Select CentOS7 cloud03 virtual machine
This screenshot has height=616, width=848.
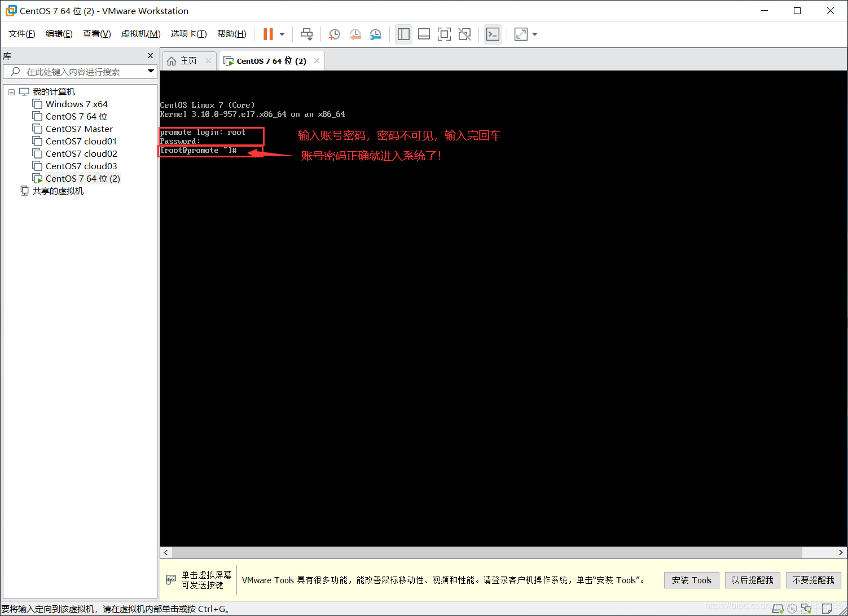coord(81,166)
